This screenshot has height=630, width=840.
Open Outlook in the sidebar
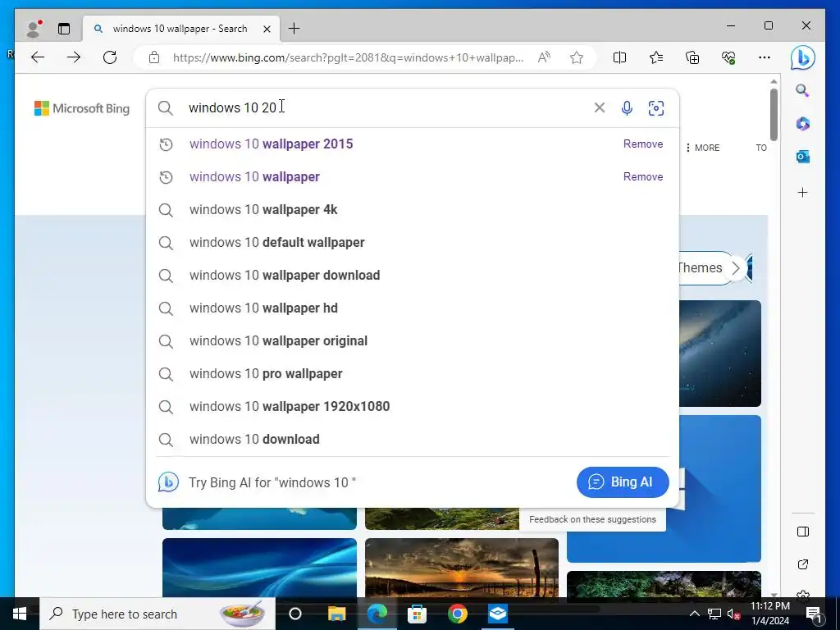pyautogui.click(x=802, y=157)
